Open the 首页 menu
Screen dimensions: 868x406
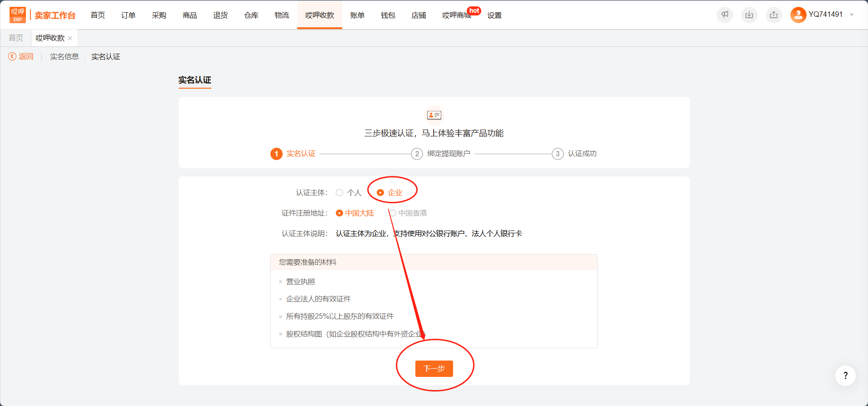pos(98,15)
